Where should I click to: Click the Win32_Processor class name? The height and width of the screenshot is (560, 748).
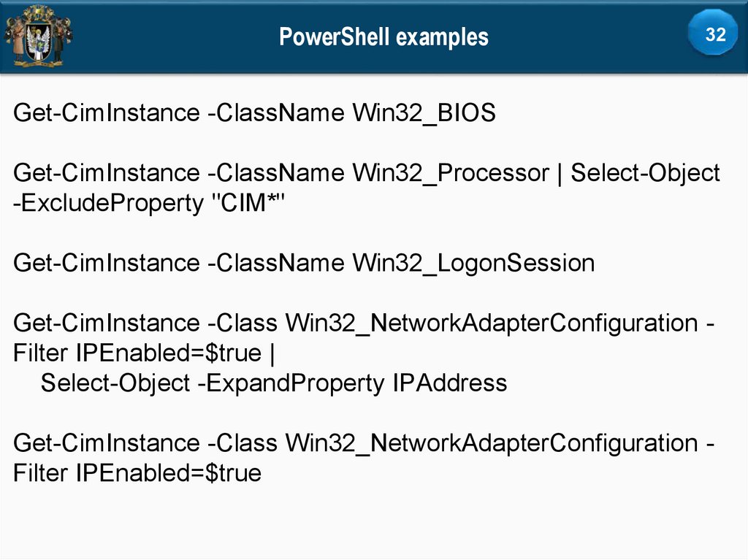[451, 173]
